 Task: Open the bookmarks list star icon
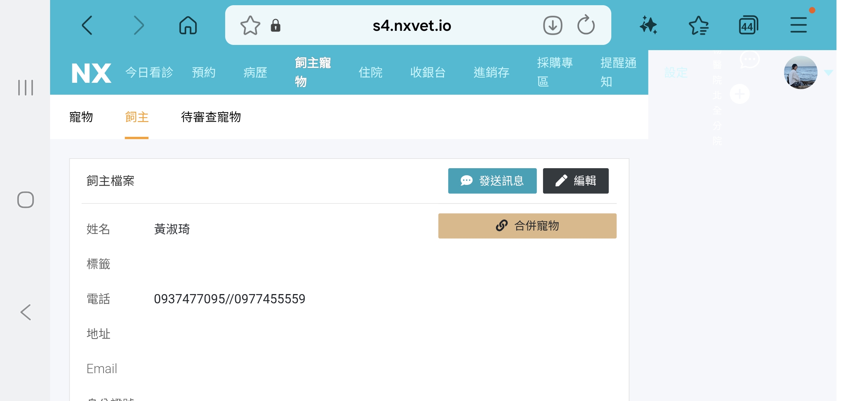click(698, 25)
